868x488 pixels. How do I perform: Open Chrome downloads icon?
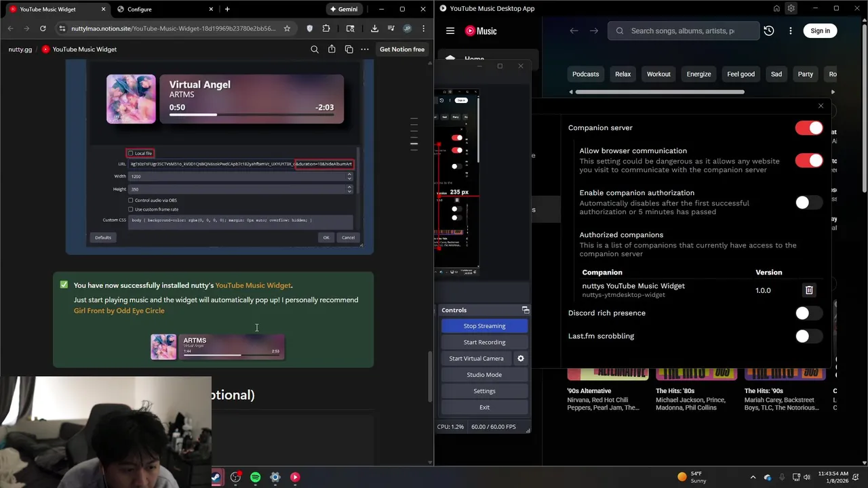(374, 28)
